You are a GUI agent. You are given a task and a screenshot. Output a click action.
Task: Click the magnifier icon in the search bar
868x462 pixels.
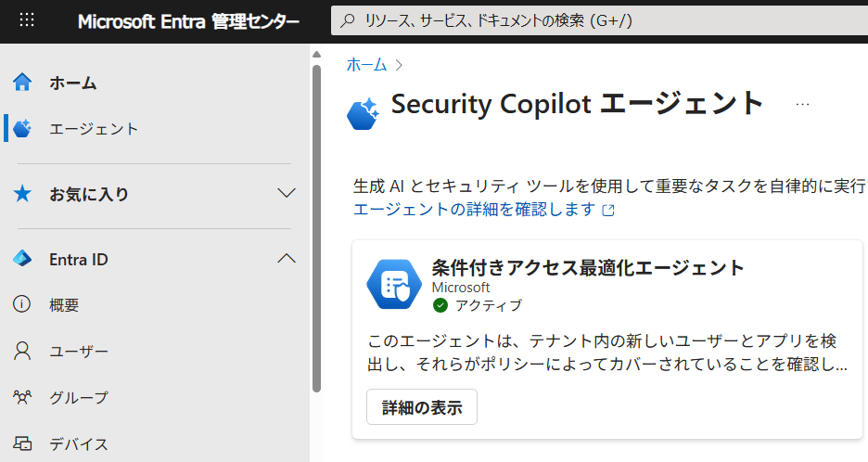coord(348,21)
